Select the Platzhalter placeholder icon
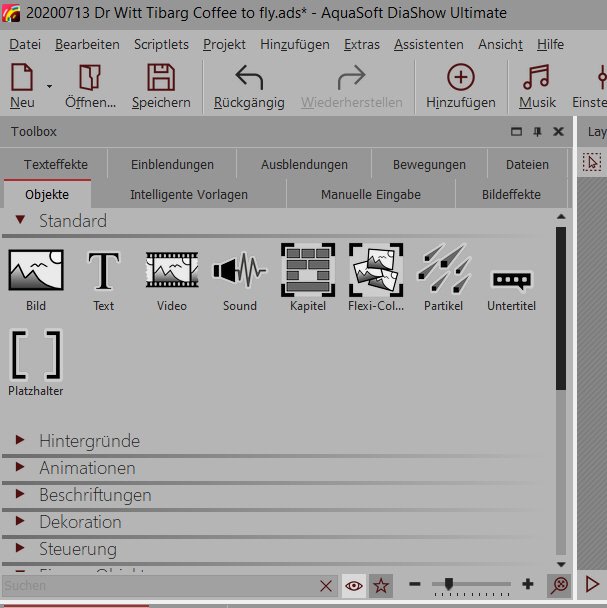The image size is (607, 608). (36, 355)
